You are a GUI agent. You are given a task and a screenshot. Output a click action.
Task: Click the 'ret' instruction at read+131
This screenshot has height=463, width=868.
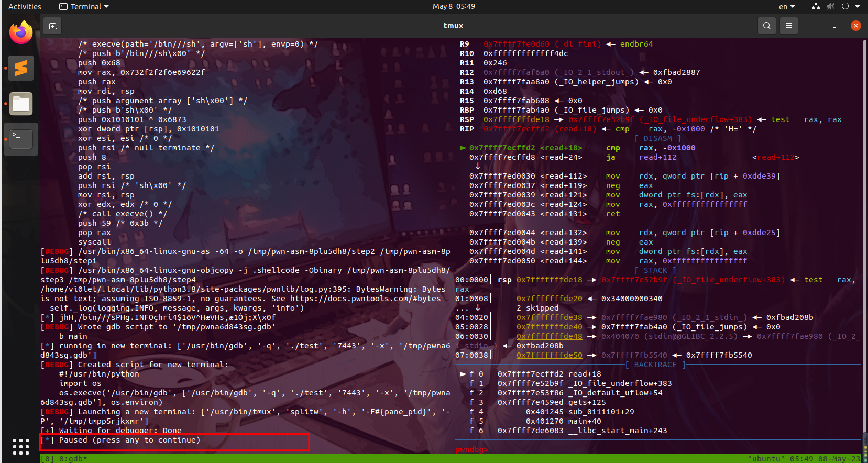click(613, 214)
